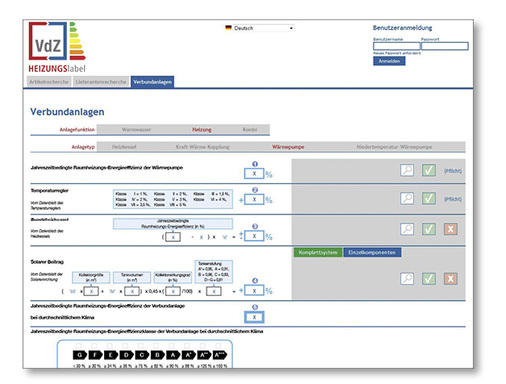Click orange X icon in the Zusatzheizkessel row
This screenshot has height=384, width=506.
tap(450, 229)
